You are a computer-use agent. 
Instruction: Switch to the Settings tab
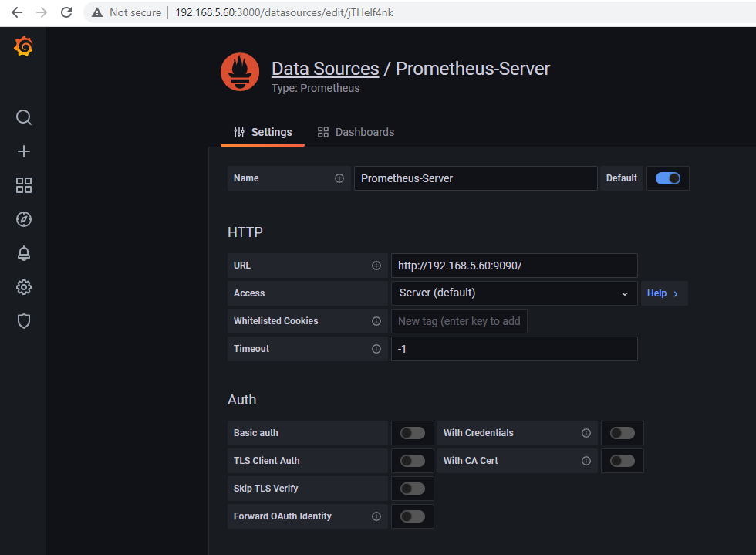pos(263,132)
